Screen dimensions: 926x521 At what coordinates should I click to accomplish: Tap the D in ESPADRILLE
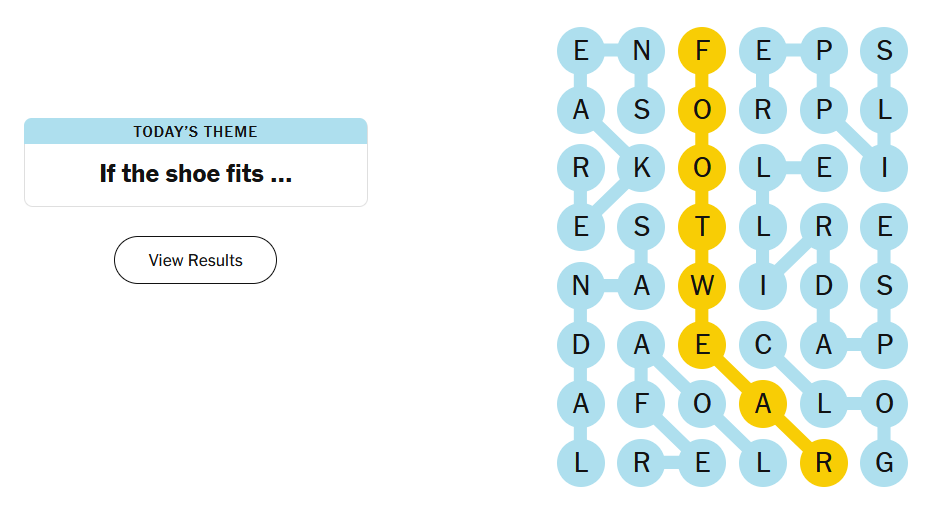pyautogui.click(x=824, y=286)
